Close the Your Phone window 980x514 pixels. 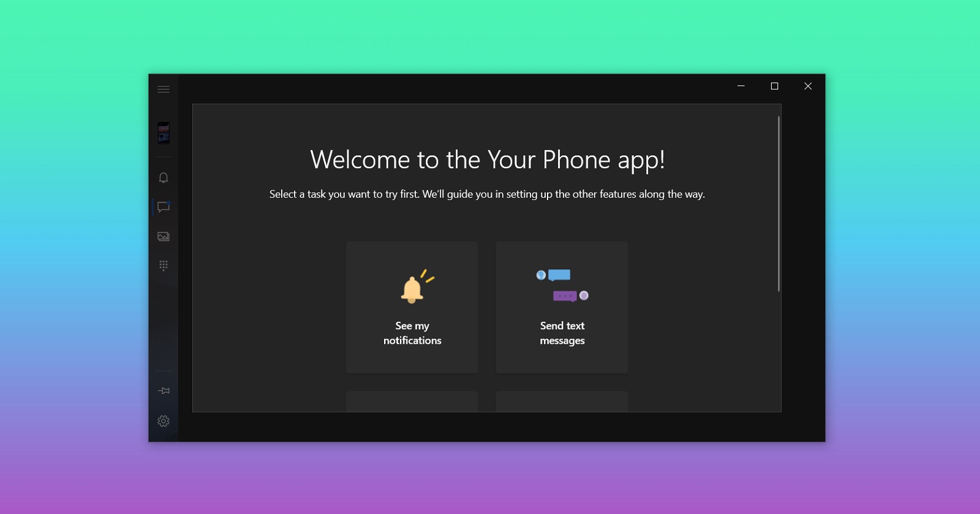[808, 86]
